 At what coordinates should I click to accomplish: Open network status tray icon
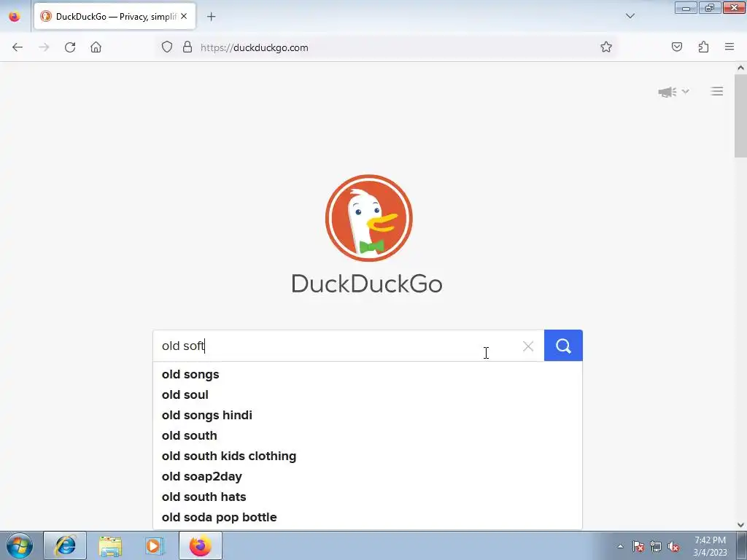tap(656, 546)
